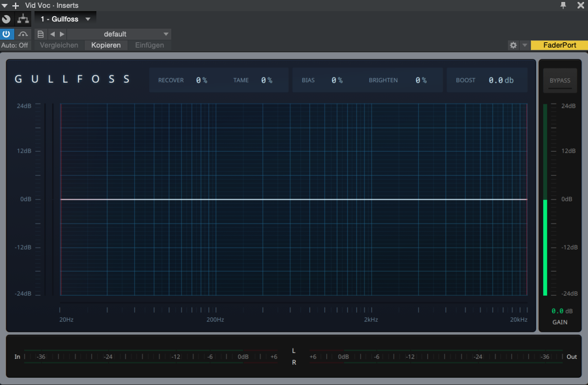Go to previous preset

pyautogui.click(x=53, y=34)
